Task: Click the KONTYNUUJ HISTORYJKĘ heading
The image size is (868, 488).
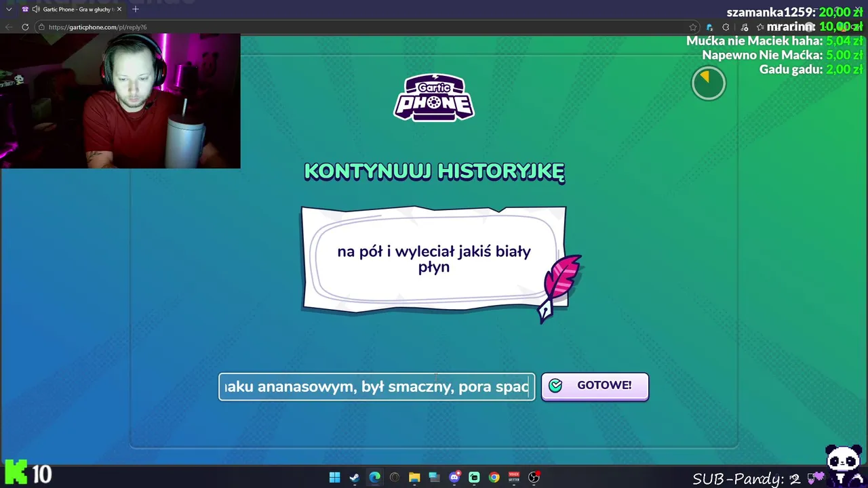Action: pyautogui.click(x=434, y=171)
